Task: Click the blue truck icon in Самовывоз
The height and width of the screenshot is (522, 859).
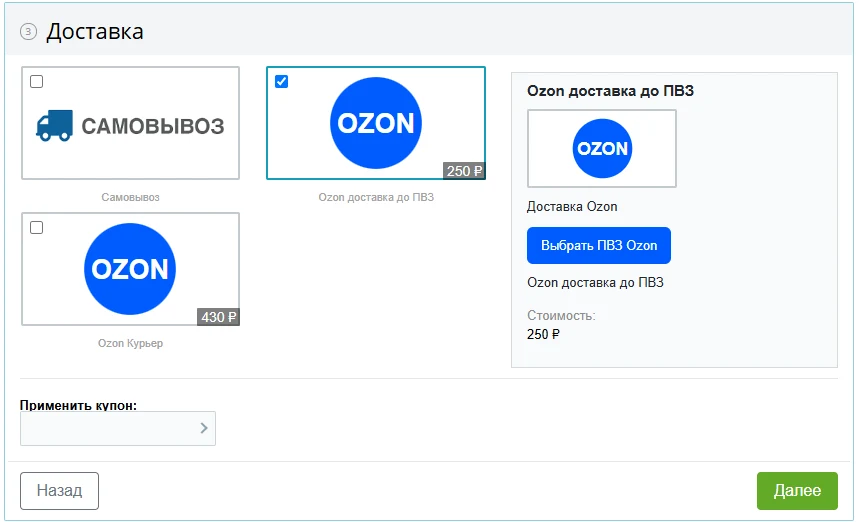Action: click(x=54, y=125)
